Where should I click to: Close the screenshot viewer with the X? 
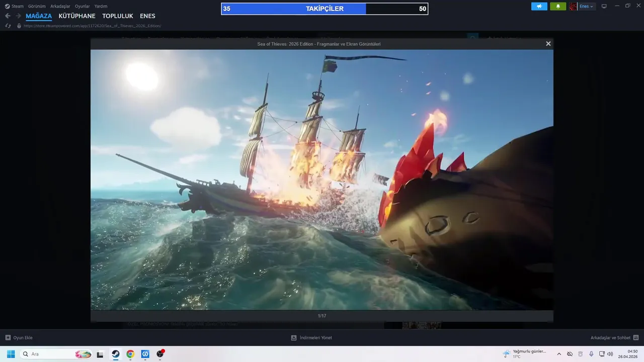(548, 44)
